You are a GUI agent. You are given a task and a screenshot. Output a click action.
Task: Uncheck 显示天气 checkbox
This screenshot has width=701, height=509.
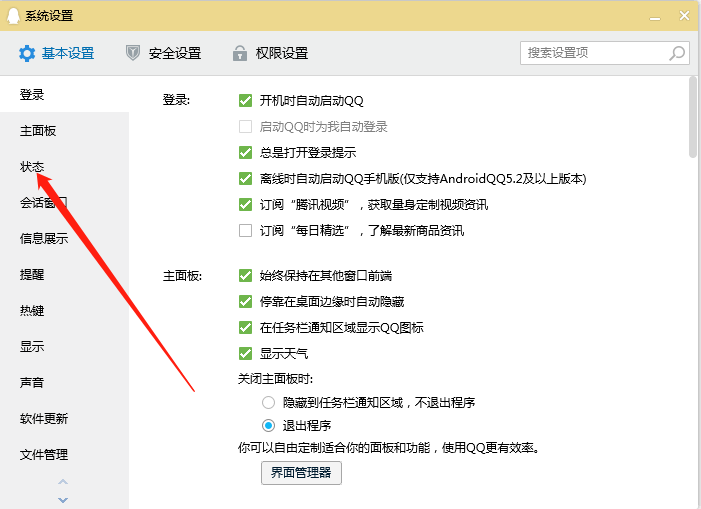click(x=245, y=353)
